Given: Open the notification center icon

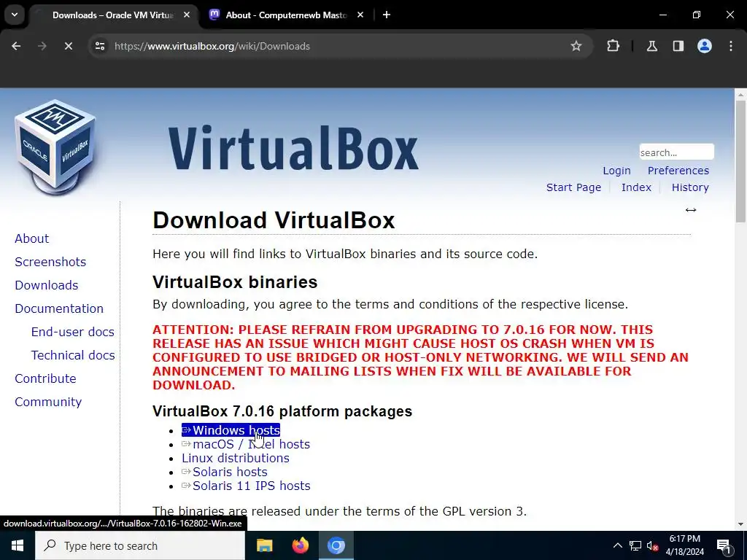Looking at the screenshot, I should click(723, 545).
